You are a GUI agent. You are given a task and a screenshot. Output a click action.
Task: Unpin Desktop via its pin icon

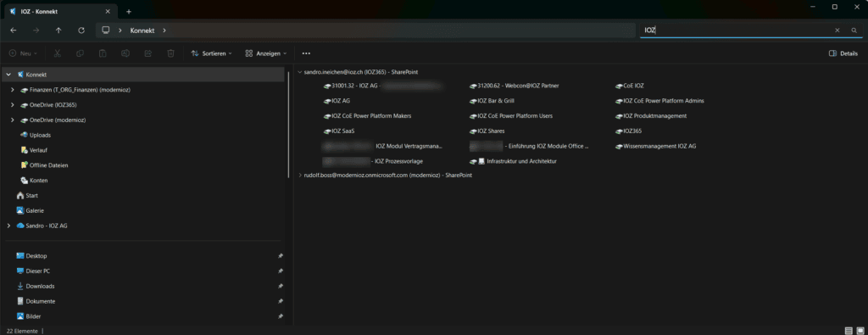pyautogui.click(x=280, y=256)
